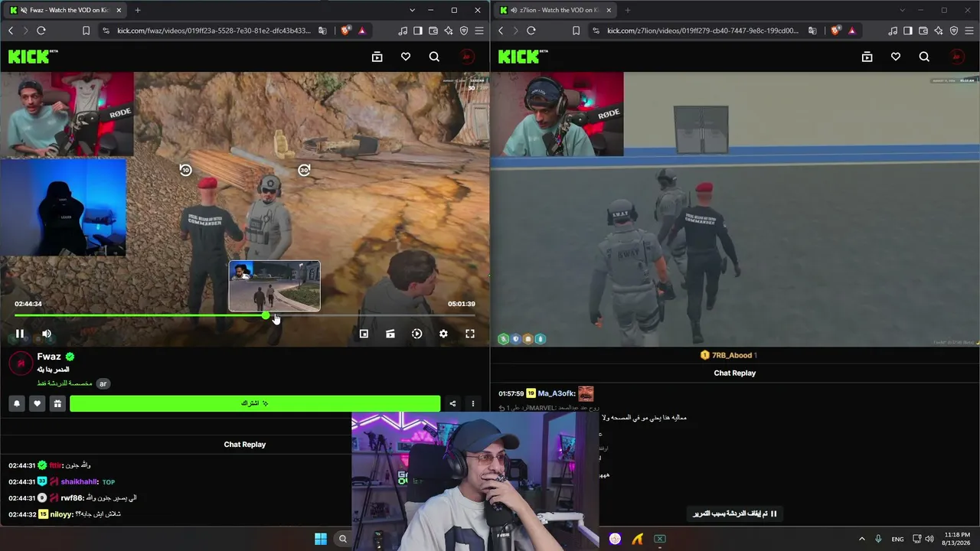Open the hamburger menu in z7lion window
This screenshot has height=551, width=980.
tap(969, 31)
